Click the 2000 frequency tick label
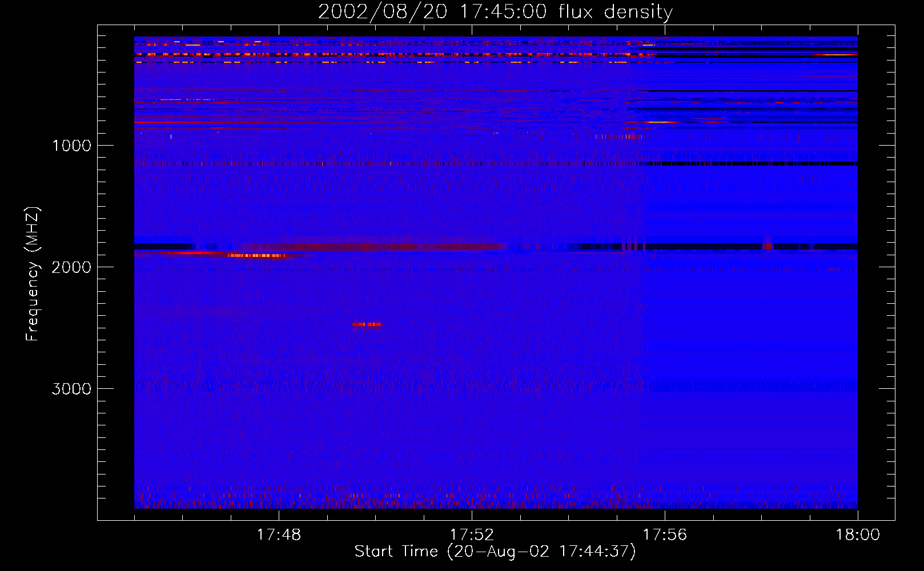Image resolution: width=924 pixels, height=571 pixels. (71, 267)
